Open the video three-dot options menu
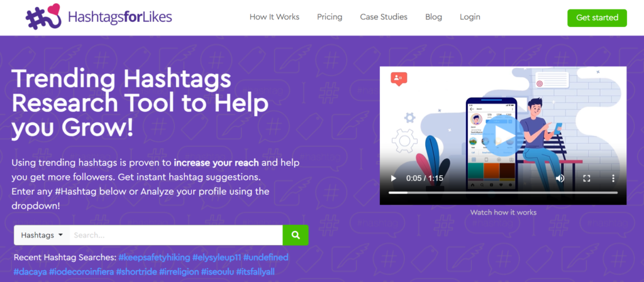 pyautogui.click(x=613, y=178)
